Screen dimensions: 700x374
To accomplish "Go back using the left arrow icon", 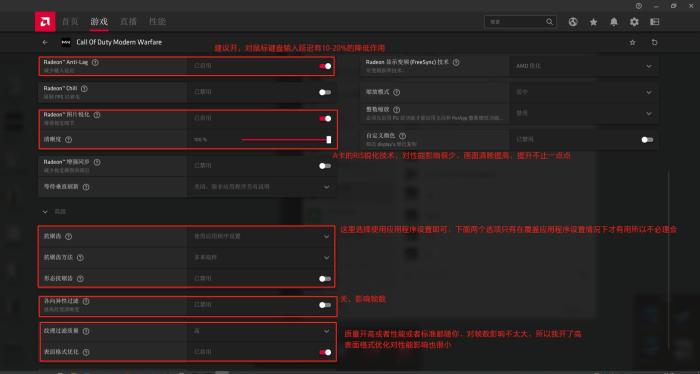I will click(x=45, y=42).
